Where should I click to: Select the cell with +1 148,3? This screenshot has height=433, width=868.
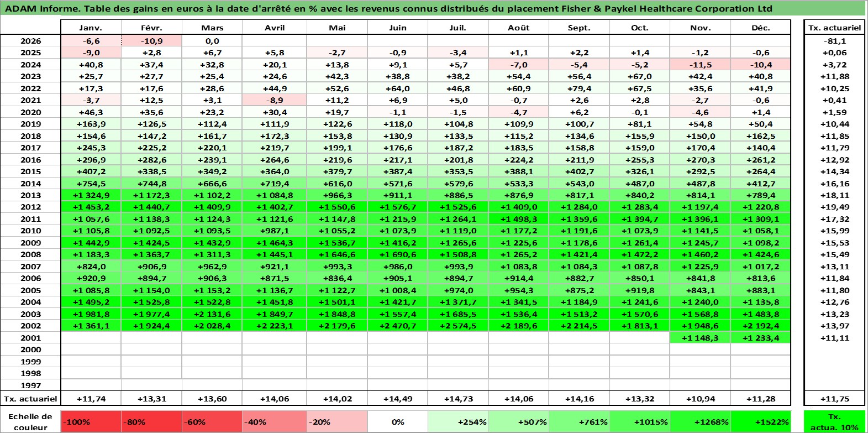[700, 338]
